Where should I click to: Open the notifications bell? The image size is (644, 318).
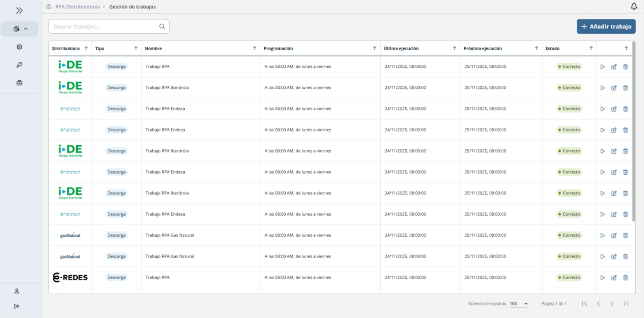[x=634, y=6]
